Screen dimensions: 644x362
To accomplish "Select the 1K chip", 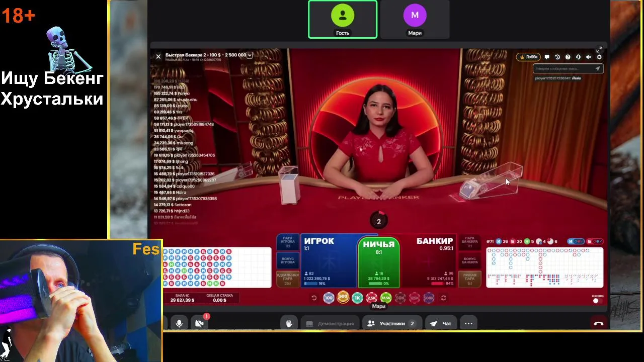I will pos(357,298).
